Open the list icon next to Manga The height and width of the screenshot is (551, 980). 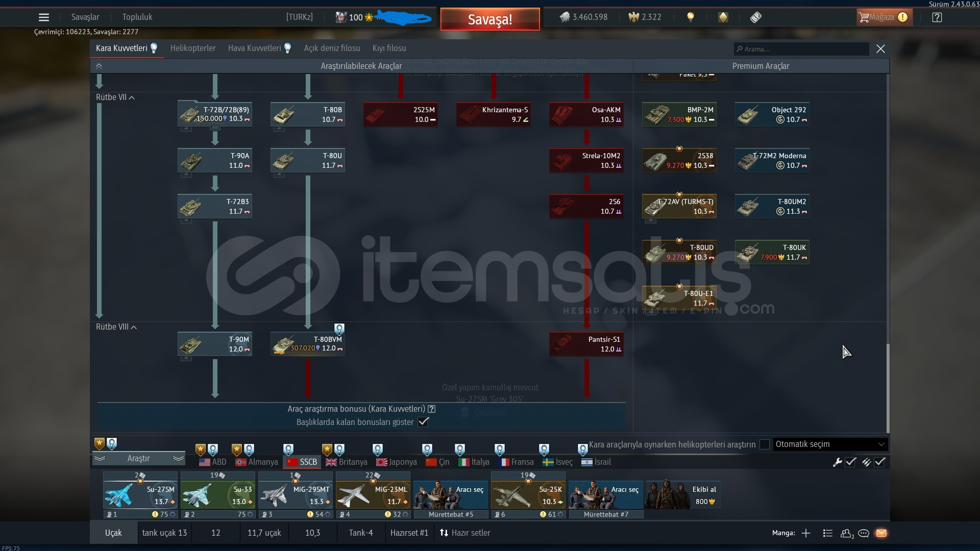(x=827, y=533)
